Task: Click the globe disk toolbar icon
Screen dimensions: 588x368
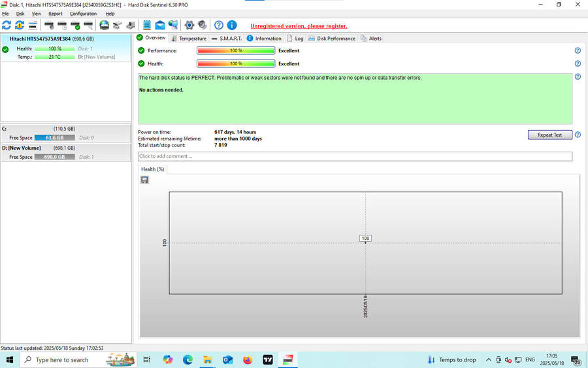Action: (104, 25)
